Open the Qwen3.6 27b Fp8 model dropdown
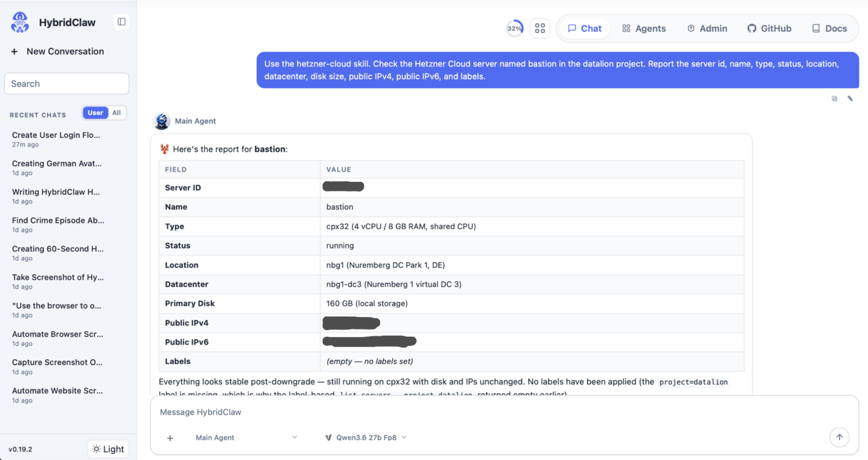The height and width of the screenshot is (460, 868). click(366, 438)
